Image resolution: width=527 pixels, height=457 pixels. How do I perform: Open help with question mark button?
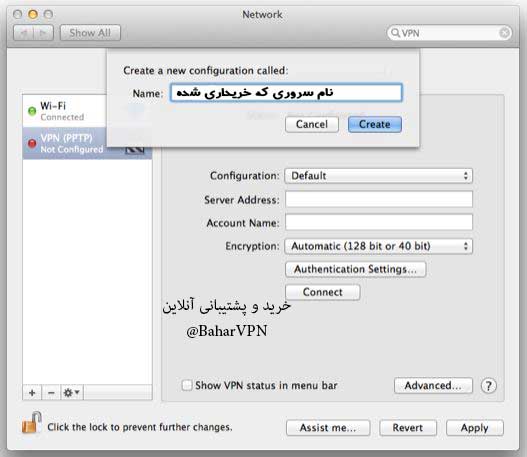coord(488,386)
